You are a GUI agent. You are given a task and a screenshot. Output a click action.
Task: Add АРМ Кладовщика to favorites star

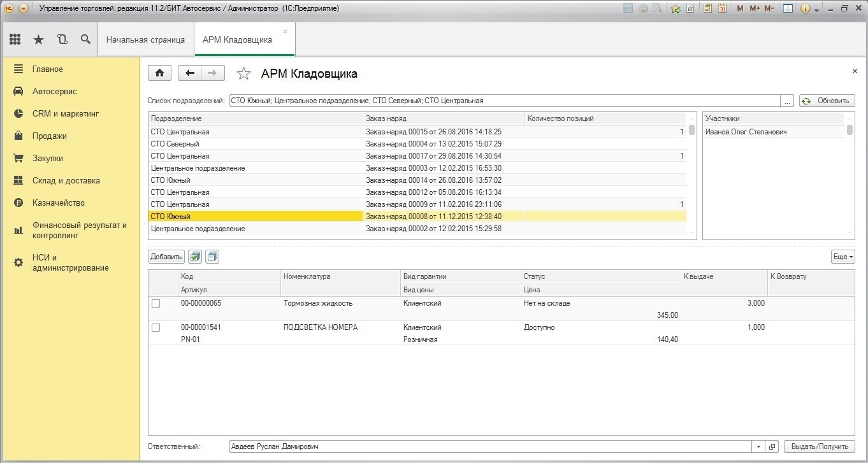(x=243, y=74)
